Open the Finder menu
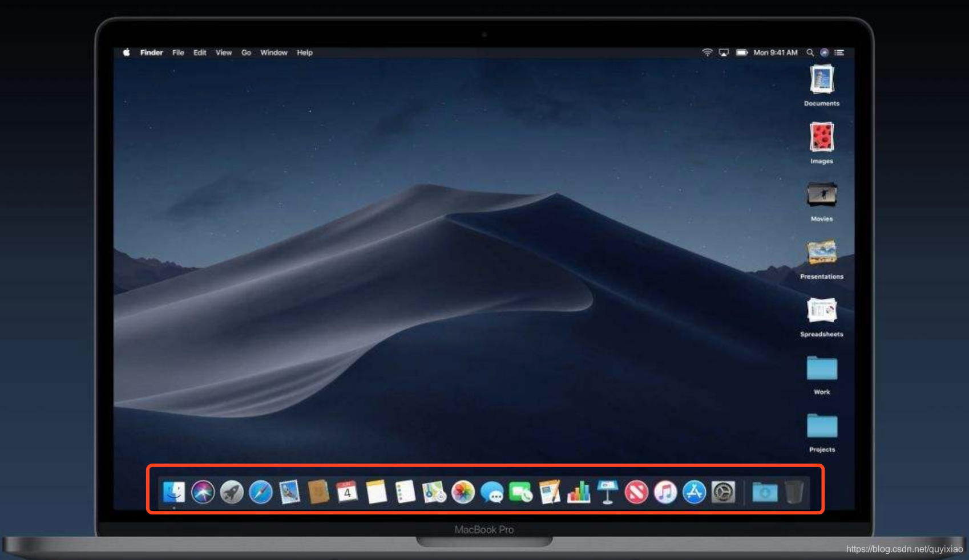Image resolution: width=969 pixels, height=560 pixels. coord(152,52)
